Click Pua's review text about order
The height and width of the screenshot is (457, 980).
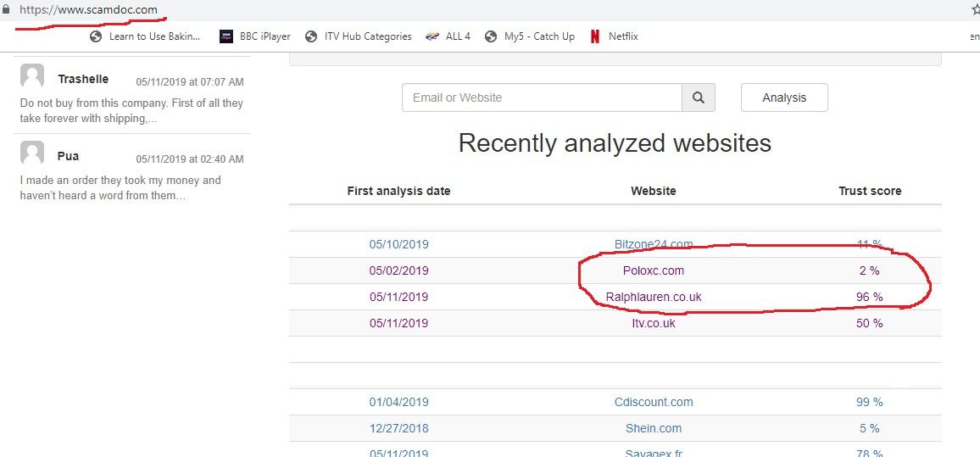click(x=120, y=188)
